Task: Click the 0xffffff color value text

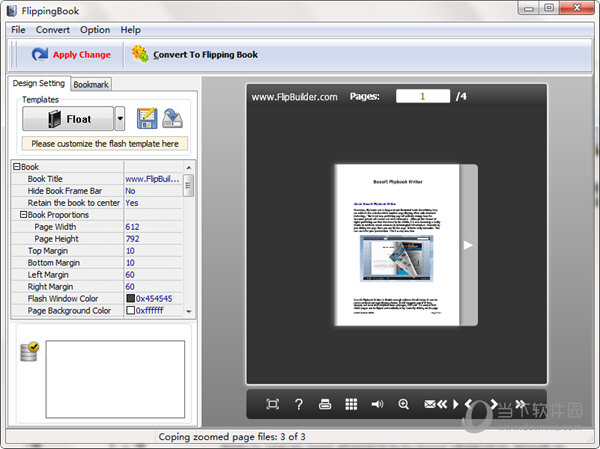Action: pyautogui.click(x=150, y=310)
